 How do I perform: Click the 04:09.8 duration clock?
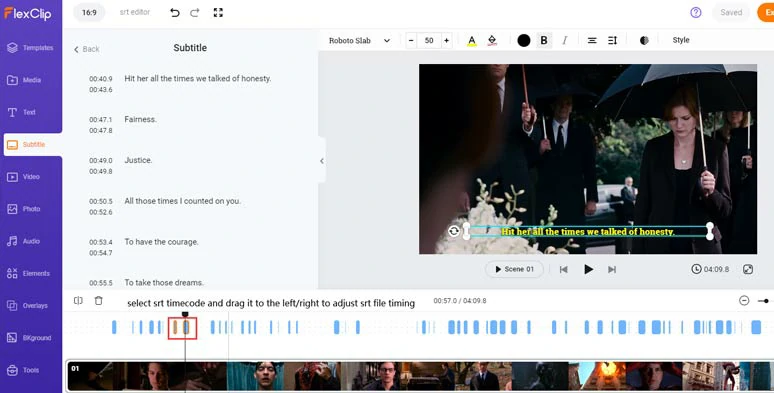click(x=710, y=270)
